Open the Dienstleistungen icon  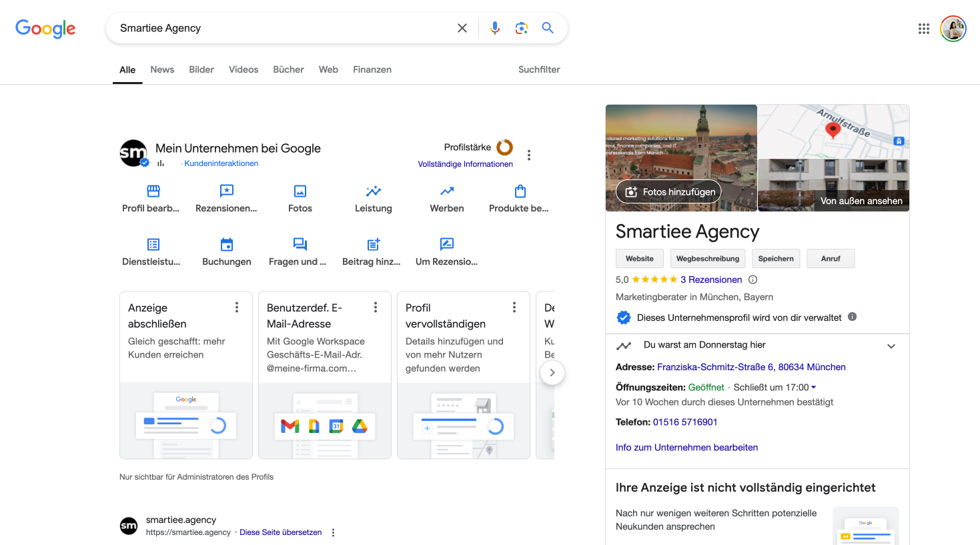(153, 245)
